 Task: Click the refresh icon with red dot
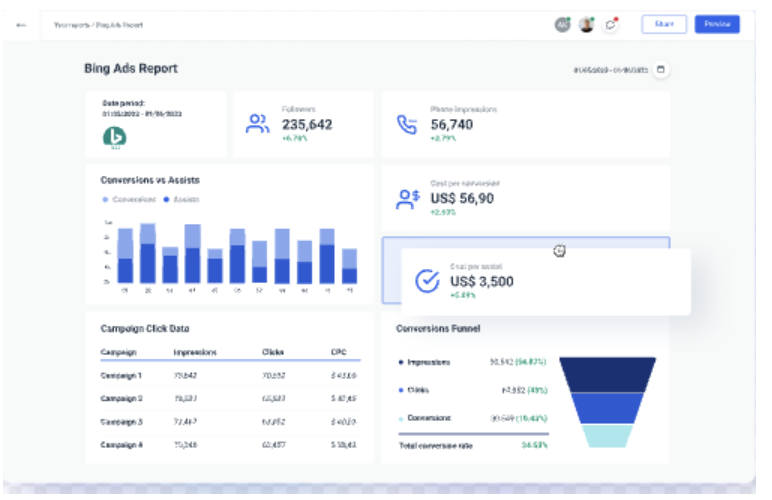point(611,25)
